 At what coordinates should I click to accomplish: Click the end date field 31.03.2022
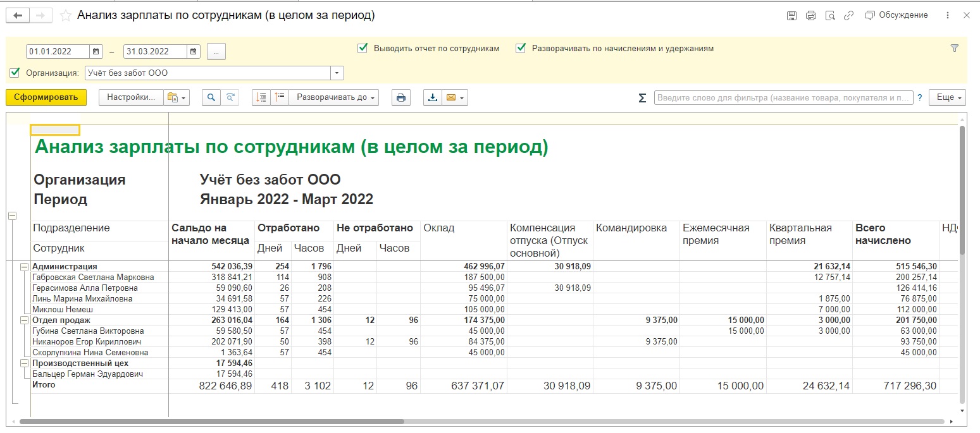pyautogui.click(x=155, y=52)
